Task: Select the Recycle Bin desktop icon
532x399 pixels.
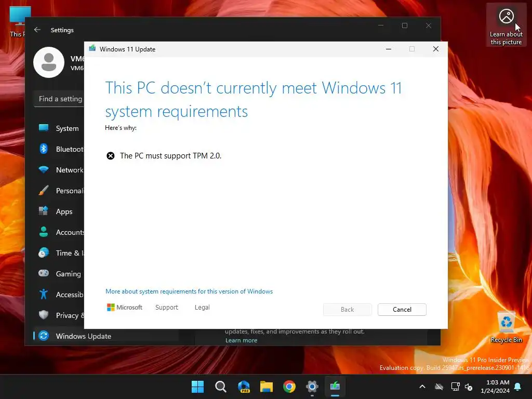Action: pyautogui.click(x=506, y=327)
